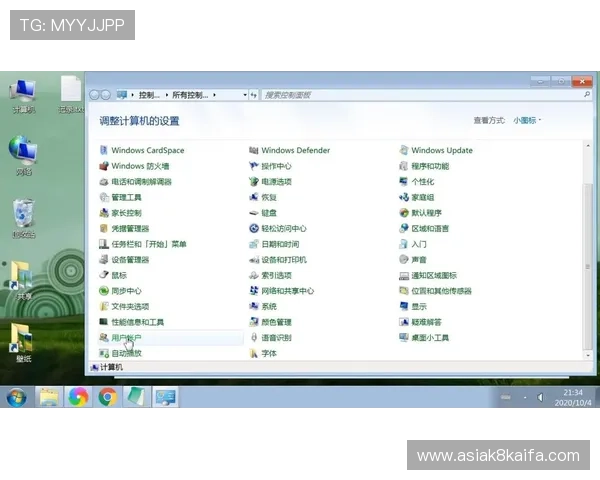Screen dimensions: 600x480
Task: Open Windows Start button
Action: 16,397
